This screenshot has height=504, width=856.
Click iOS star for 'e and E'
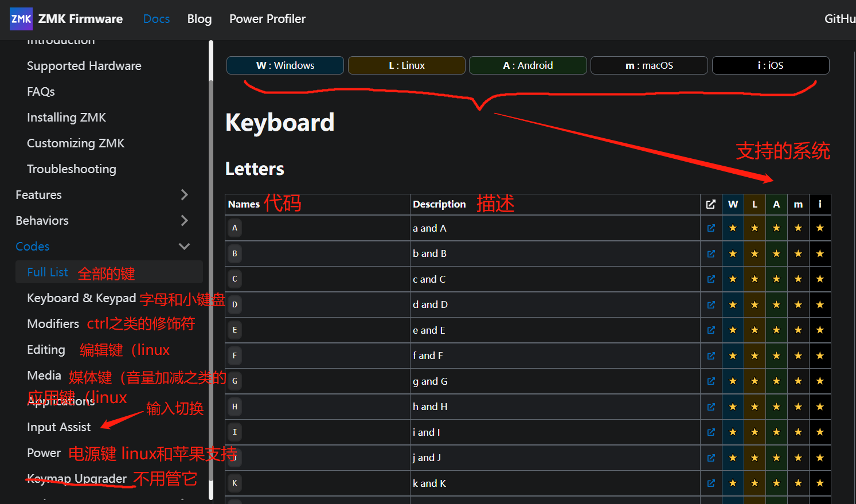coord(820,330)
